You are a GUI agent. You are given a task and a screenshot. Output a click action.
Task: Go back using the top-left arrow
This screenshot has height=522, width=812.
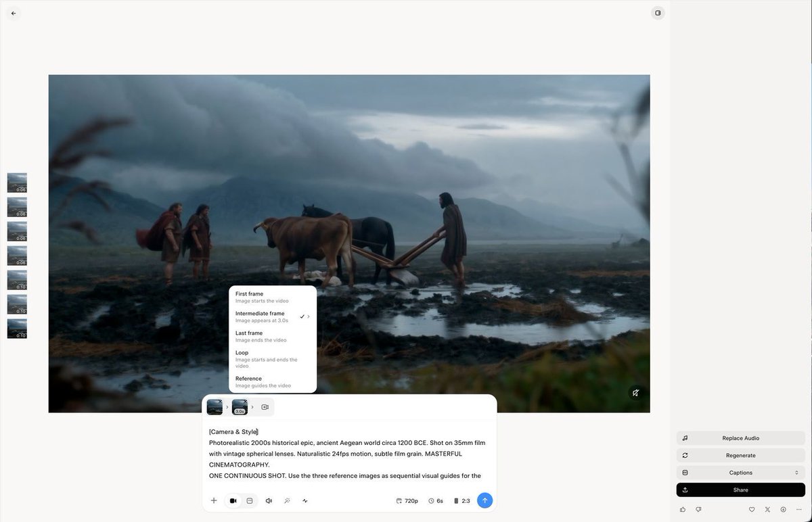click(x=14, y=13)
